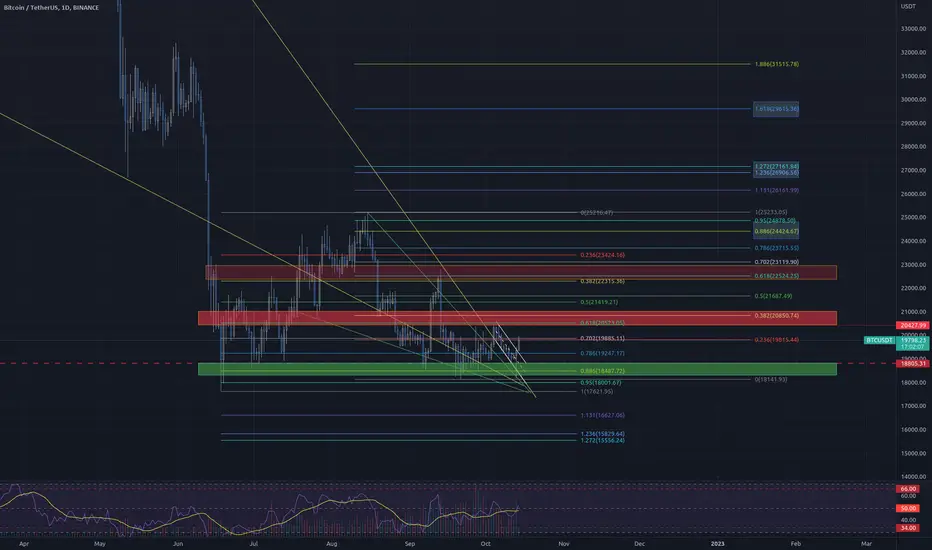Select the lower bright red resistance zone

(x=517, y=318)
